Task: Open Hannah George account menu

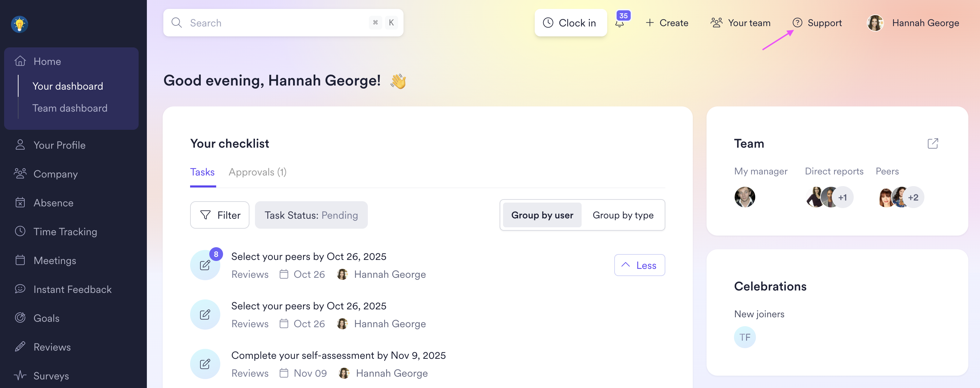Action: point(913,23)
